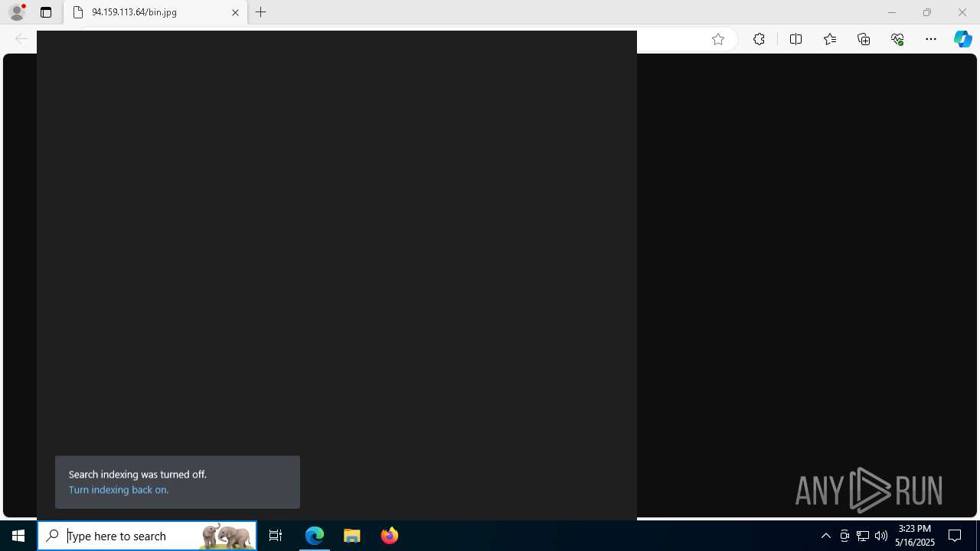Go back with the back arrow
This screenshot has width=980, height=551.
pyautogui.click(x=21, y=39)
